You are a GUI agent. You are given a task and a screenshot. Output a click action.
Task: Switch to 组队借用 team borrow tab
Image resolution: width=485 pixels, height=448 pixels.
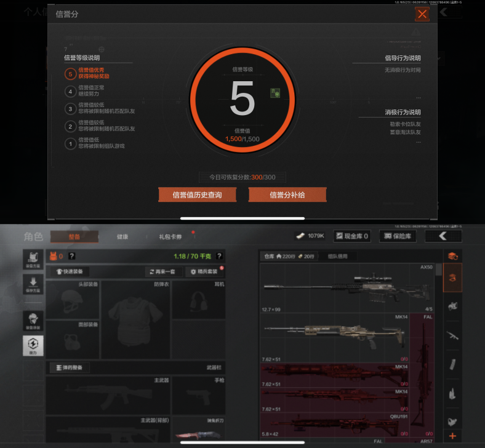338,257
